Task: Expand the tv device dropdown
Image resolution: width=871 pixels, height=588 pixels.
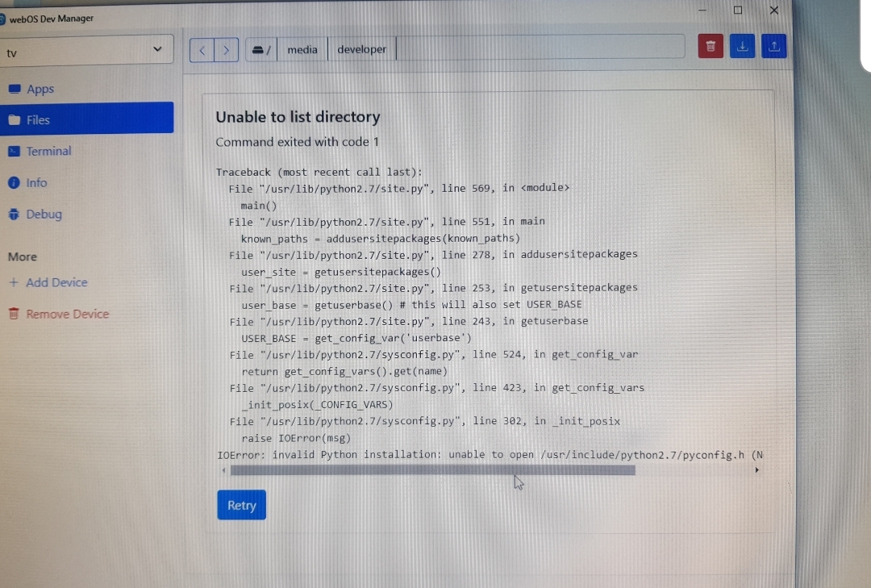Action: (x=86, y=52)
